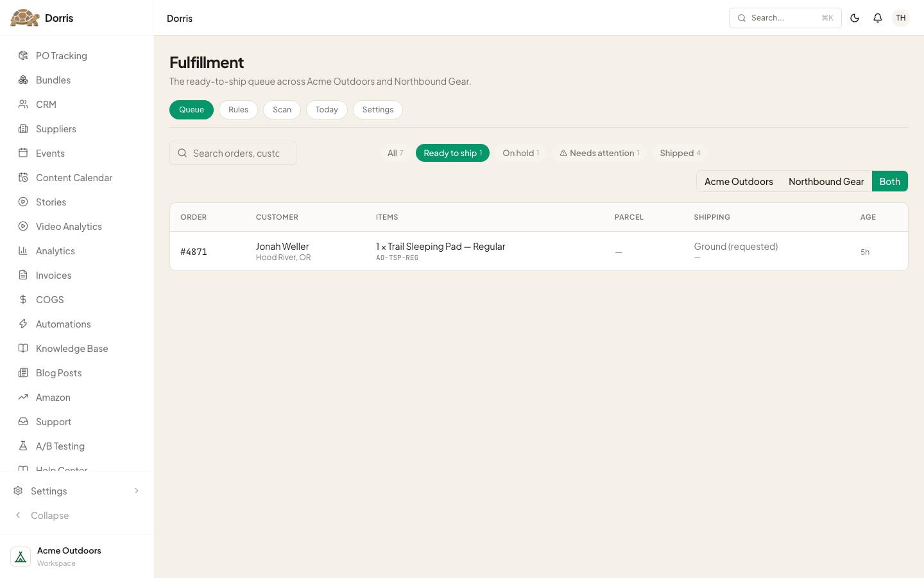Expand the sidebar Settings chevron
The image size is (924, 578).
click(x=136, y=491)
